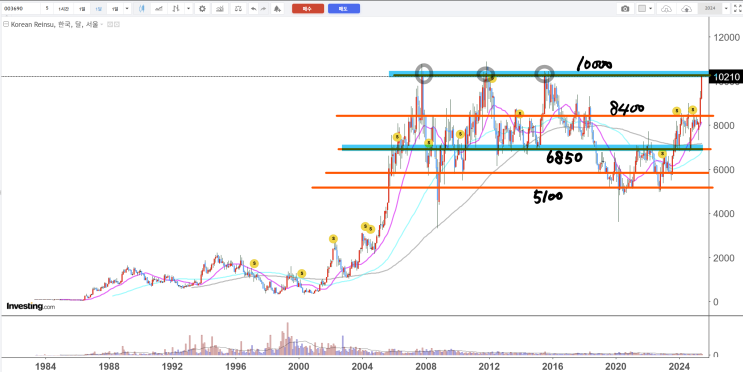The height and width of the screenshot is (372, 743).
Task: Click the blue sell button
Action: coord(344,9)
